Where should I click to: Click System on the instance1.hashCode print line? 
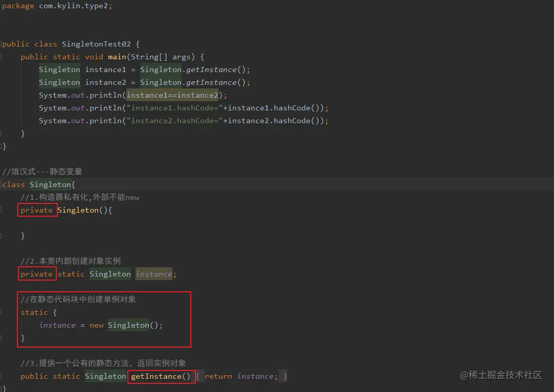point(53,108)
